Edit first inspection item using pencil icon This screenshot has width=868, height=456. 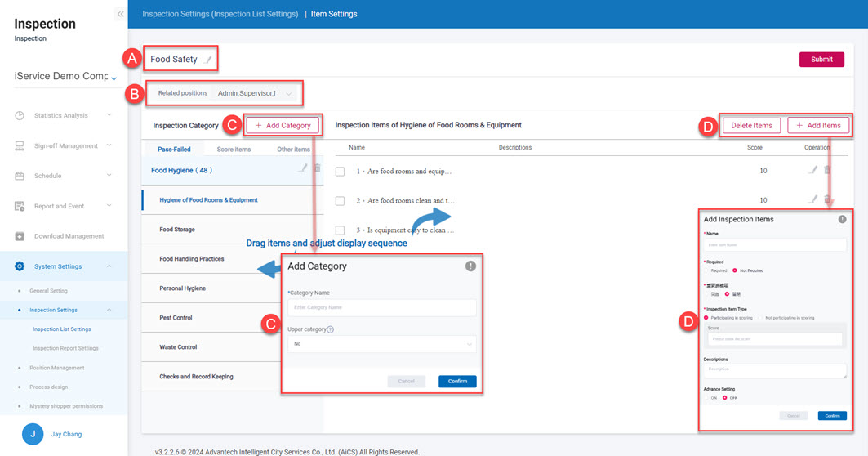tap(812, 170)
